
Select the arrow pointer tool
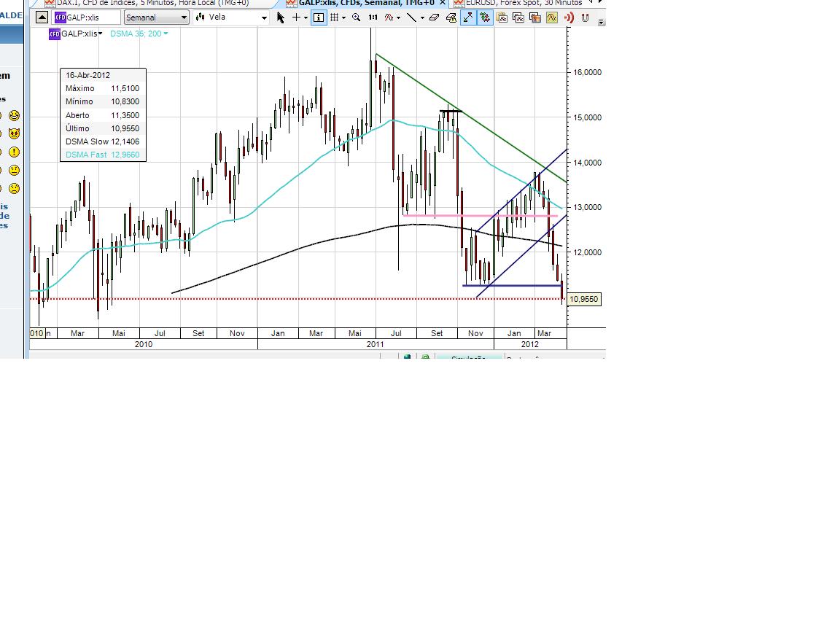click(x=281, y=17)
